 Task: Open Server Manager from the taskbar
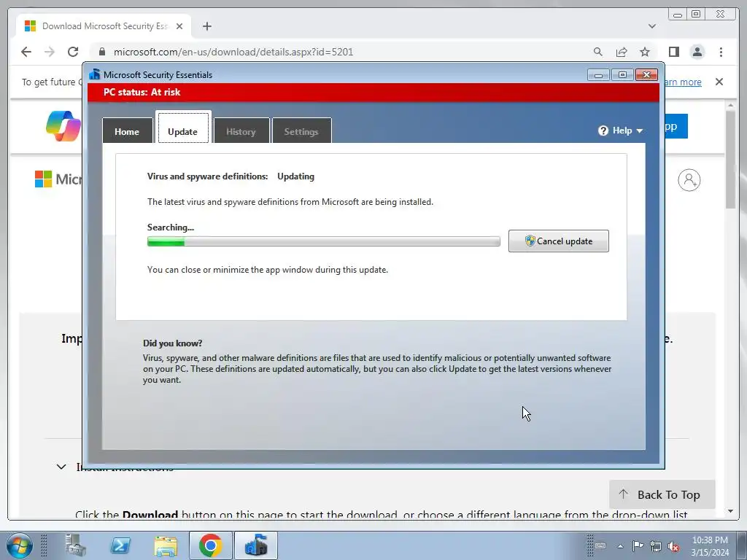coord(76,545)
